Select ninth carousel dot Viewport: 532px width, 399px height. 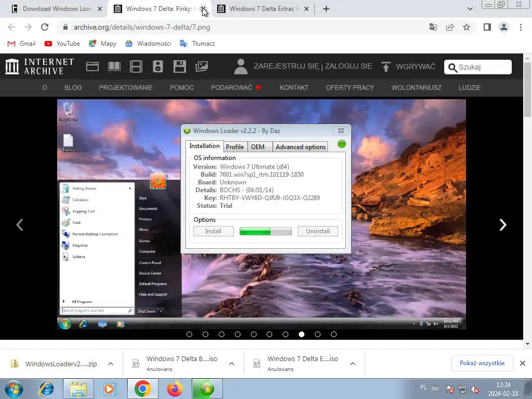point(317,334)
